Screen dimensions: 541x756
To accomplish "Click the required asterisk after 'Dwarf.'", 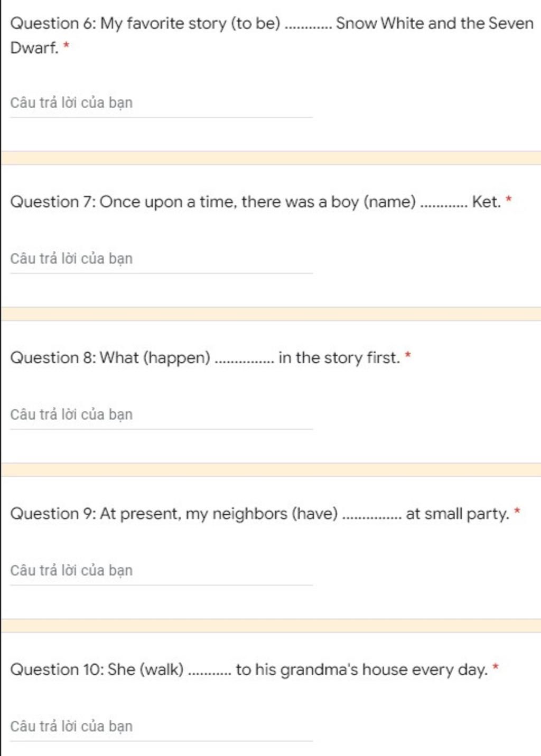I will tap(66, 45).
